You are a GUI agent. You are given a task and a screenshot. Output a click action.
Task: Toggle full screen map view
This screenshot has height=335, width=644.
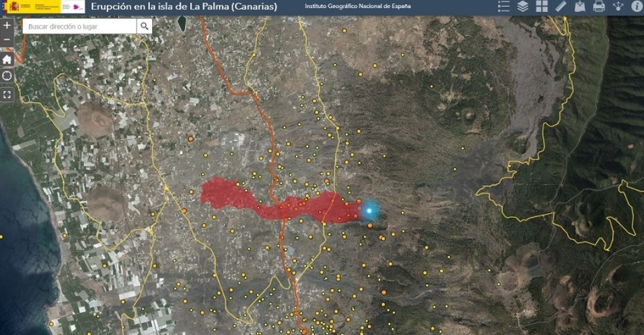[7, 95]
